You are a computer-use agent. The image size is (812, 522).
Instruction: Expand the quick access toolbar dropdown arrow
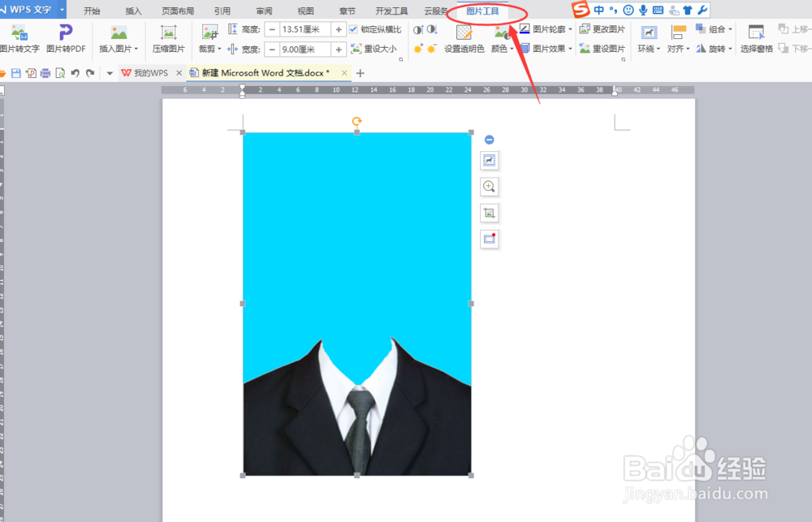pyautogui.click(x=110, y=74)
